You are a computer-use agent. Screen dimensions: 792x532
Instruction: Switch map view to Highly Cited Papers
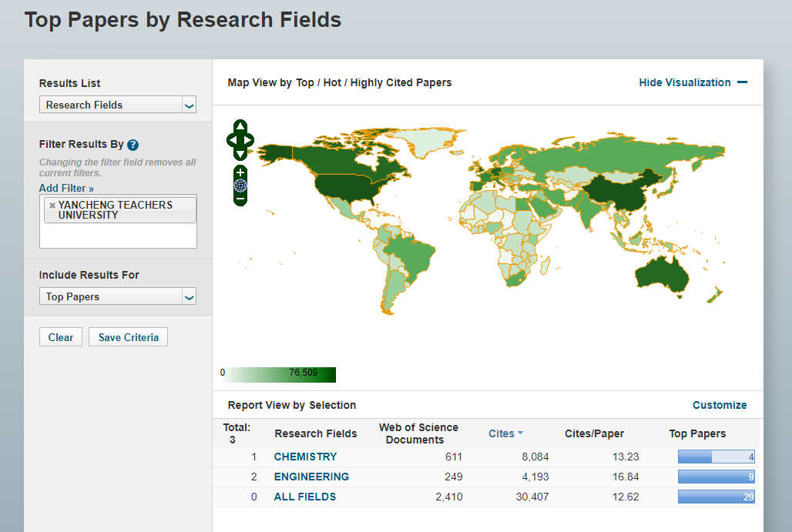click(401, 82)
